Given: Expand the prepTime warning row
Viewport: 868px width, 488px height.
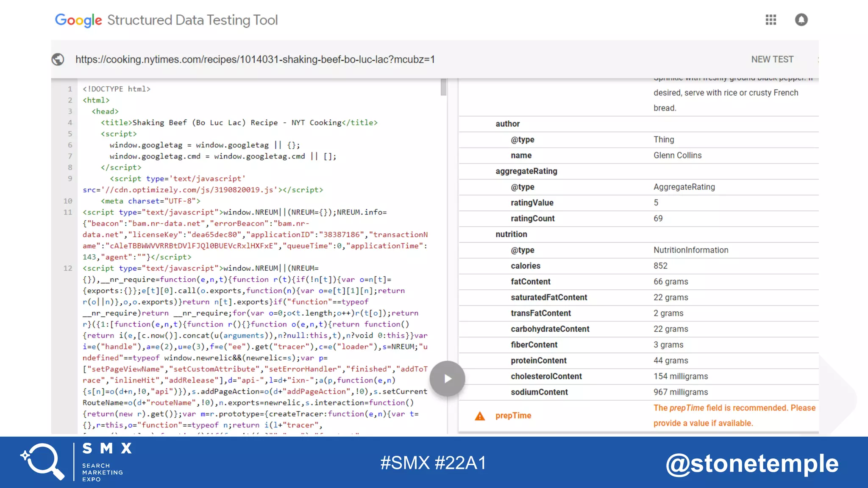Looking at the screenshot, I should [513, 416].
